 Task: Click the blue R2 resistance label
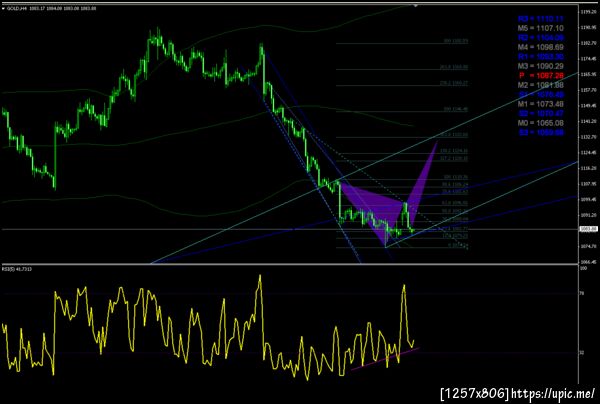pos(541,38)
